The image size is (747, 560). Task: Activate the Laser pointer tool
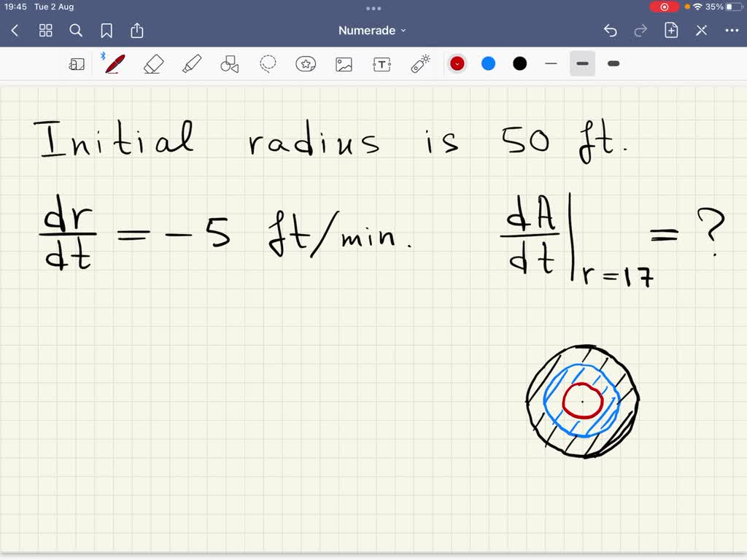tap(419, 63)
